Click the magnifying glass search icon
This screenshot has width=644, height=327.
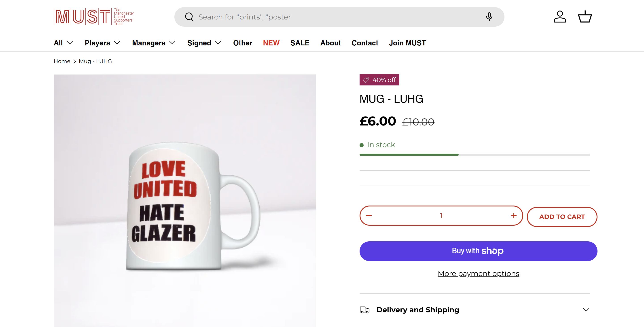tap(189, 17)
